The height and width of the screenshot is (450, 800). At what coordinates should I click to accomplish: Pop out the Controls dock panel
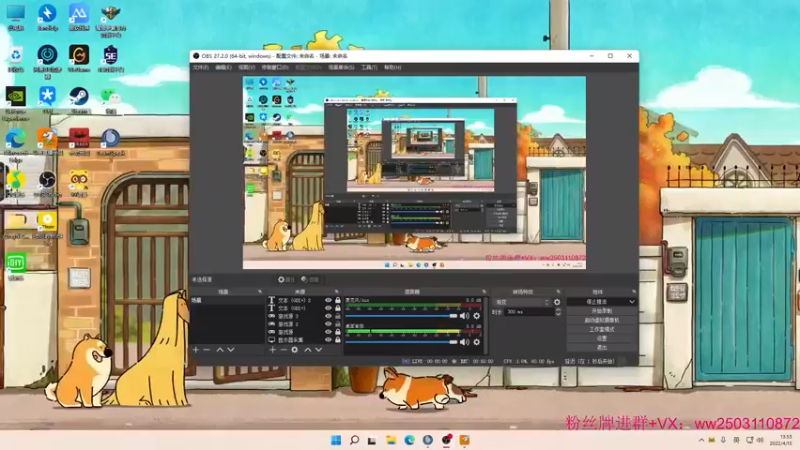(634, 292)
